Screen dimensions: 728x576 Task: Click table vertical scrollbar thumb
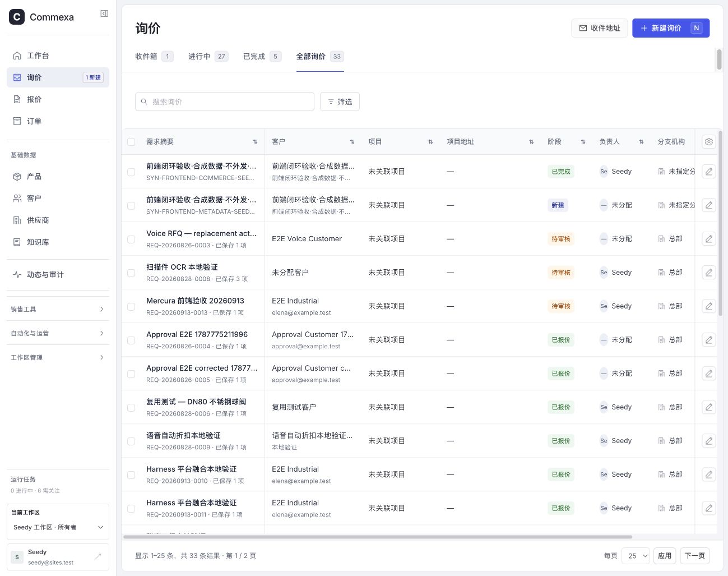[720, 224]
